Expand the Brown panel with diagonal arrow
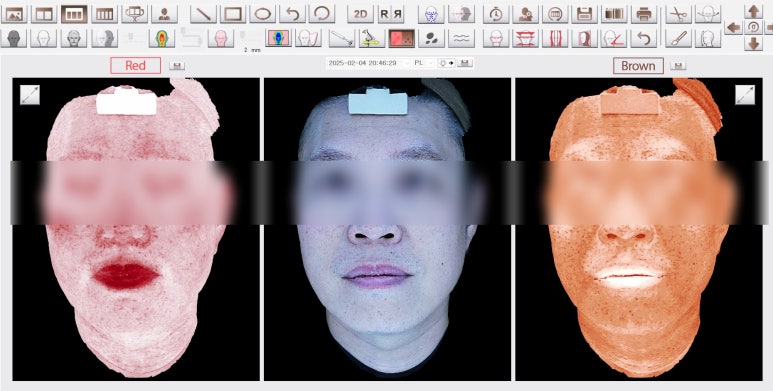 (745, 95)
